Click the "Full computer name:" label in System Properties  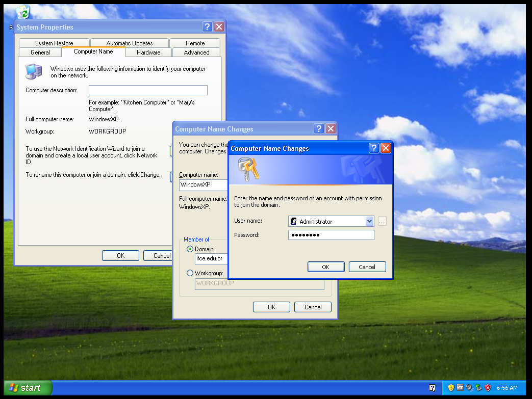[49, 119]
